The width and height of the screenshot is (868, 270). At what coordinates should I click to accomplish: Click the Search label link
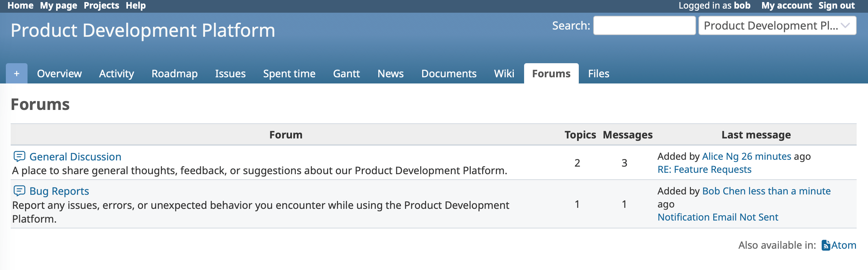pyautogui.click(x=571, y=26)
